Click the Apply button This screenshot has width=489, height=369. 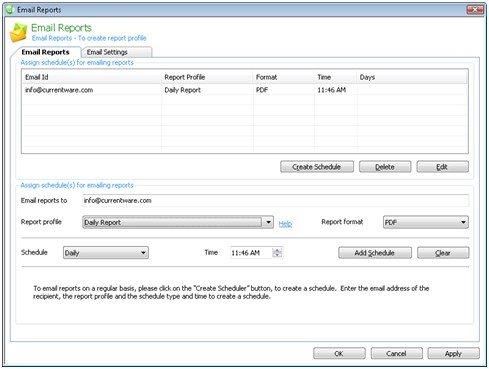[x=453, y=353]
